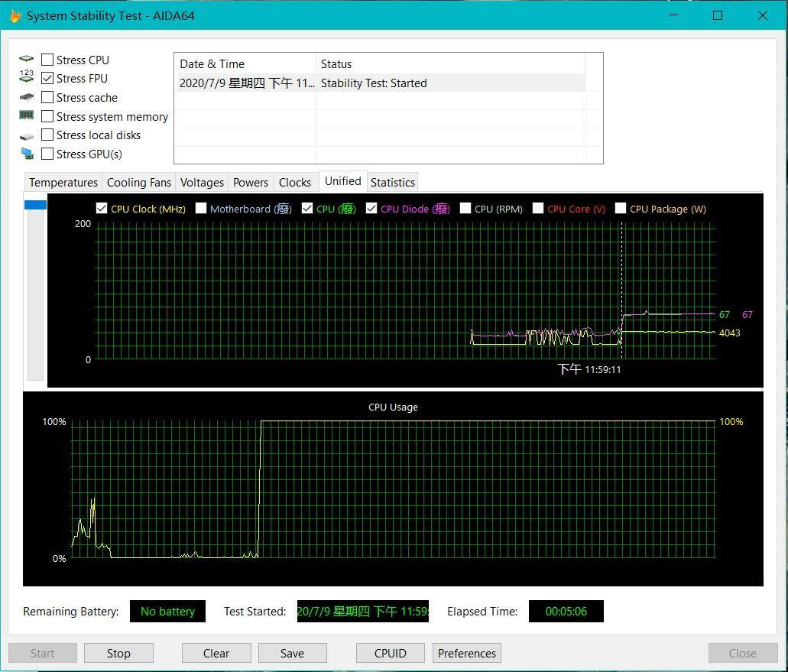This screenshot has height=672, width=788.
Task: Uncheck the Stress FPU checkbox
Action: click(x=47, y=78)
